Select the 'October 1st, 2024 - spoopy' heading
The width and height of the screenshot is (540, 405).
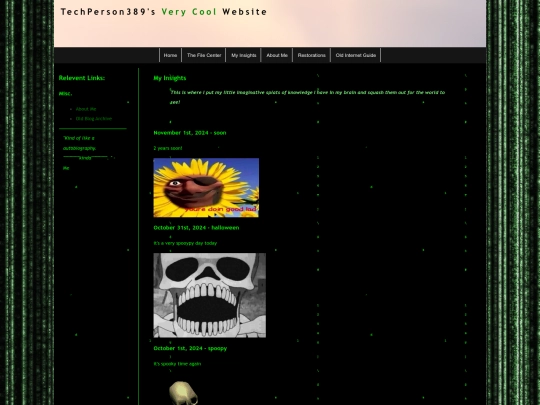(x=190, y=348)
